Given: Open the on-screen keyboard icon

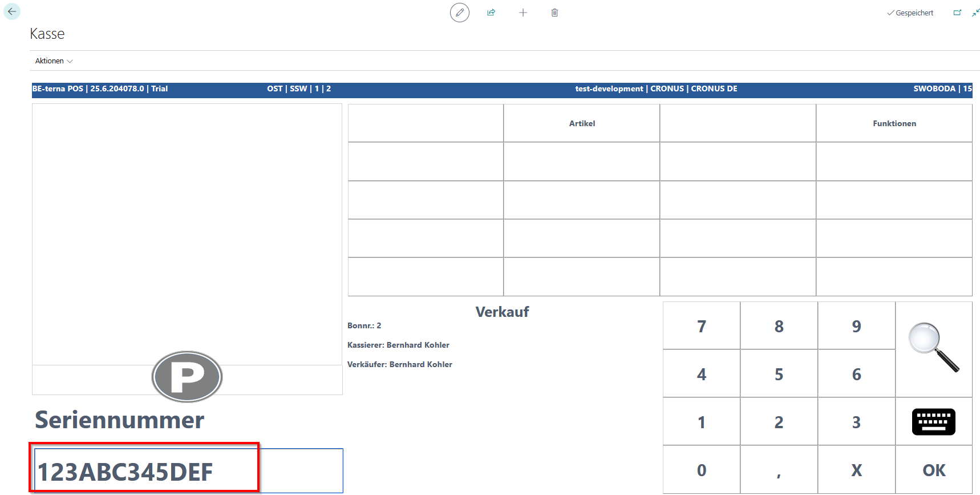Looking at the screenshot, I should click(933, 422).
